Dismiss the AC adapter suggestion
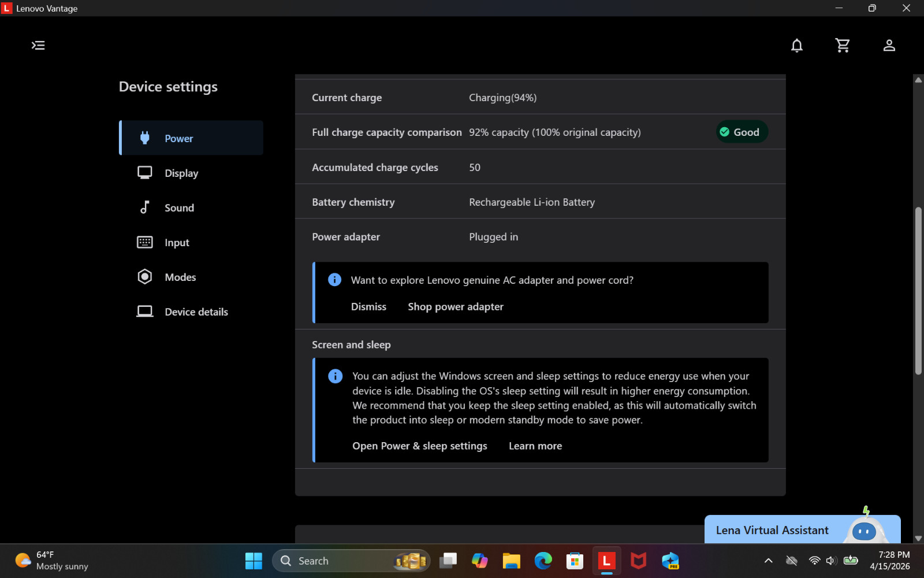Viewport: 924px width, 578px height. click(368, 306)
